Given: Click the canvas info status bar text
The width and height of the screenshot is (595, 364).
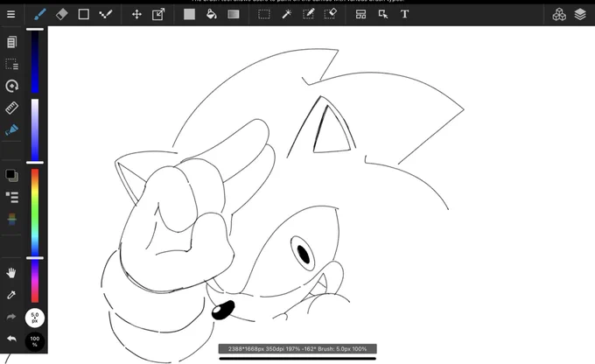Looking at the screenshot, I should 297,349.
